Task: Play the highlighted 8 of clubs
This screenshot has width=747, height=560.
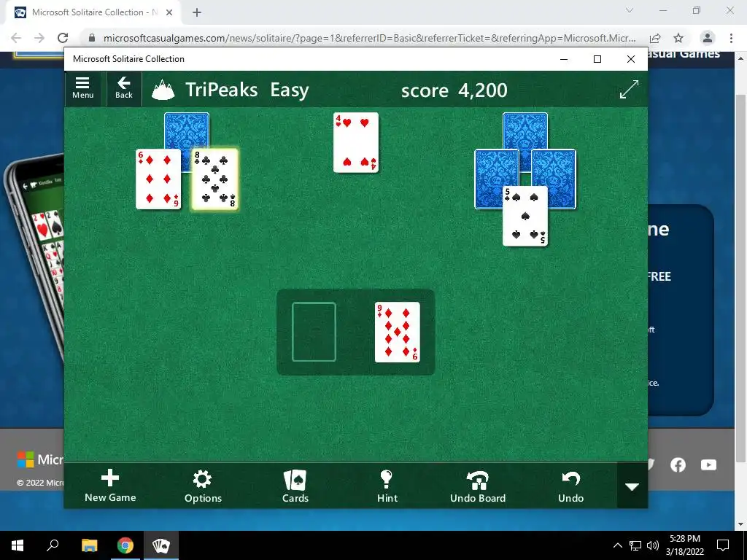Action: point(215,179)
